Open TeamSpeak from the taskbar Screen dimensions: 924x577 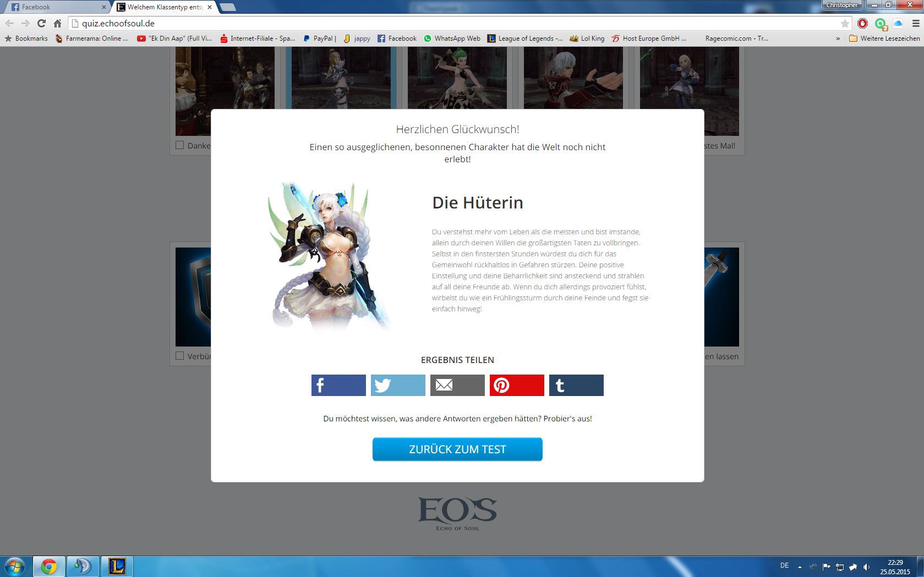coord(83,567)
